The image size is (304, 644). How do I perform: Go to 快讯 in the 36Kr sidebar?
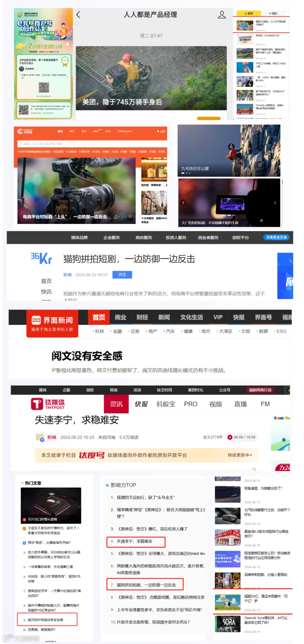(x=46, y=292)
